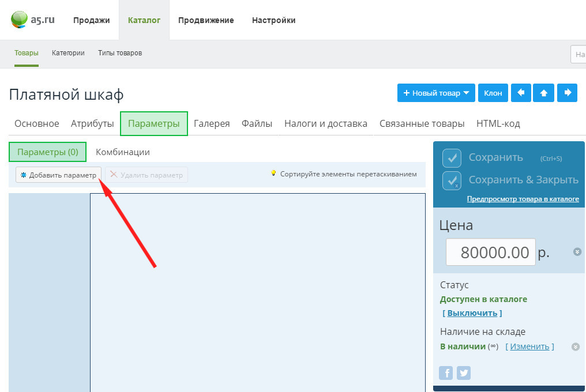Click the Клон button

(x=493, y=93)
